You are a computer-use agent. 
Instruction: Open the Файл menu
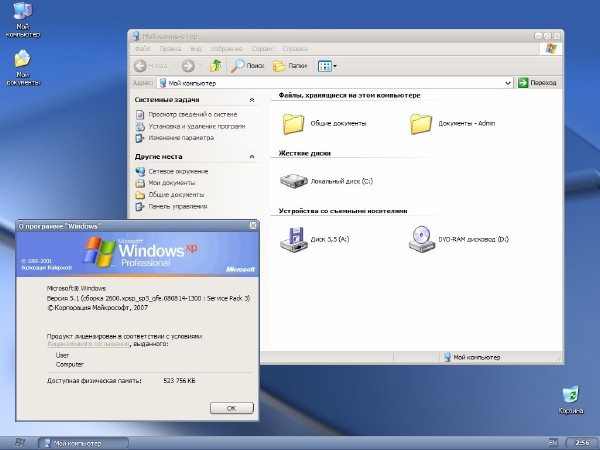[x=142, y=47]
